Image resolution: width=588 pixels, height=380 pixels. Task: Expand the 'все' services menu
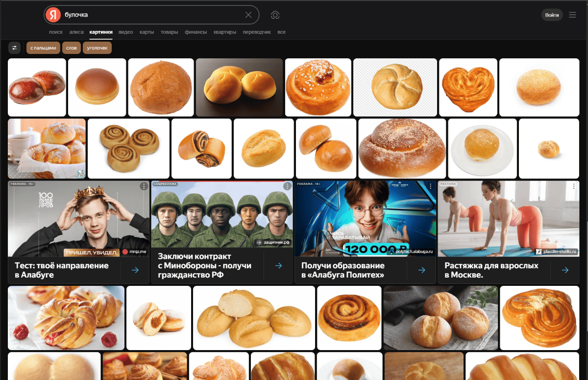pos(281,32)
